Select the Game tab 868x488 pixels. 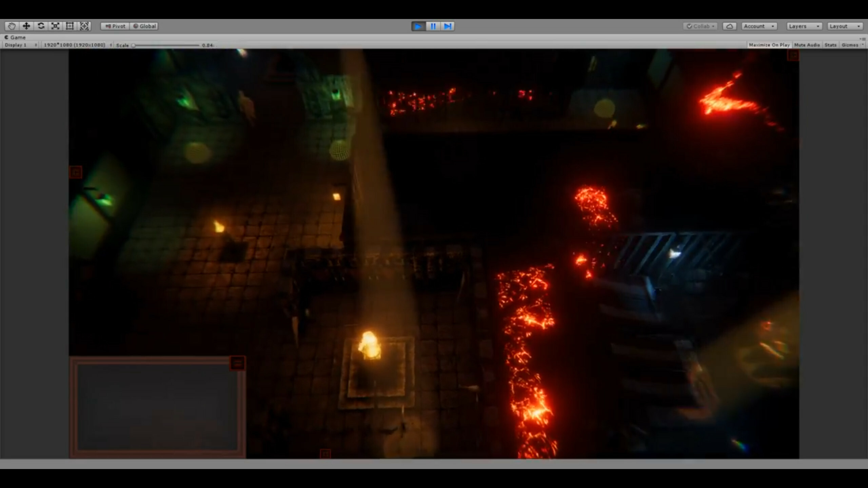(15, 37)
